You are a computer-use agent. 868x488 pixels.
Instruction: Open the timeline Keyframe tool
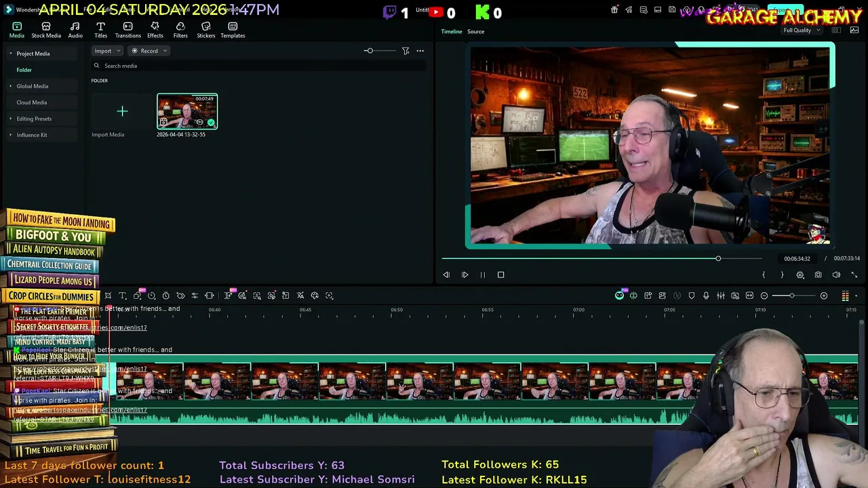tap(180, 296)
